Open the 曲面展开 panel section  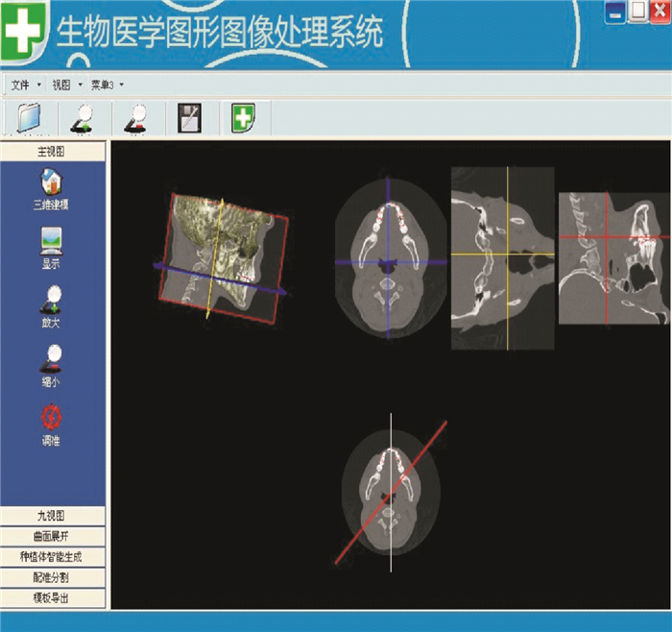tap(52, 536)
